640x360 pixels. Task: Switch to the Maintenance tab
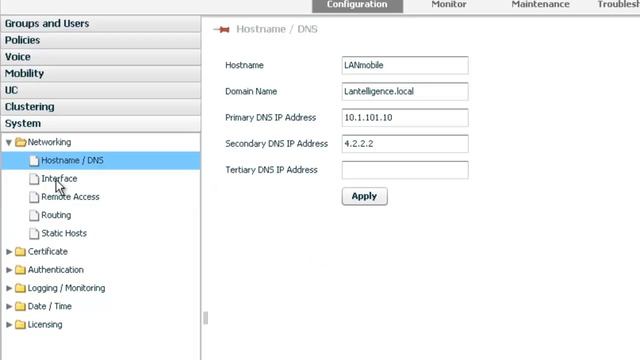click(540, 5)
